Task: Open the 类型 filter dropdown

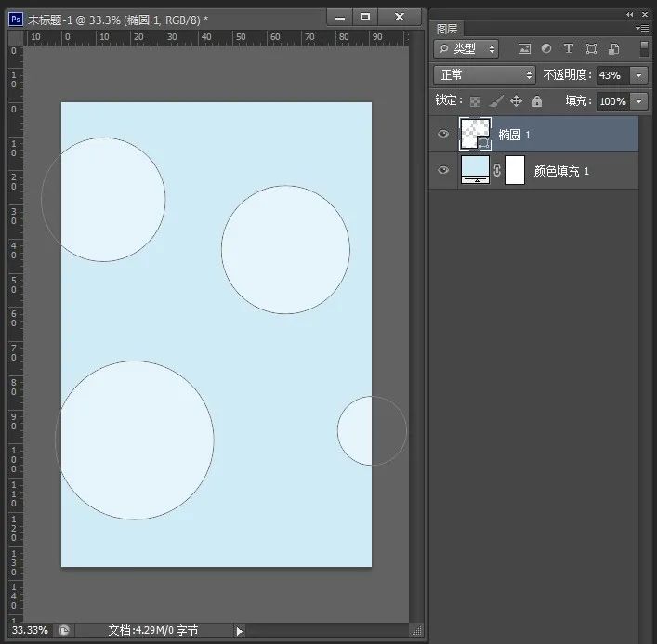Action: coord(466,49)
